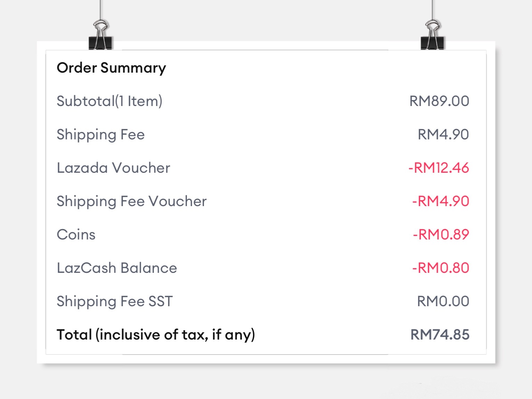Select the Coins row label

76,235
